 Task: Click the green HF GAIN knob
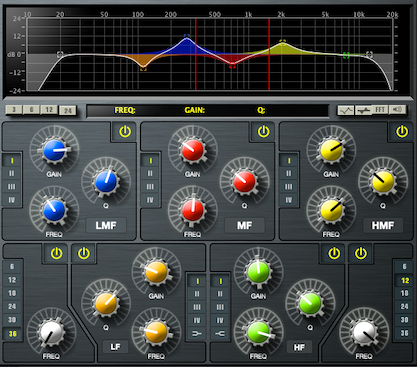258,273
